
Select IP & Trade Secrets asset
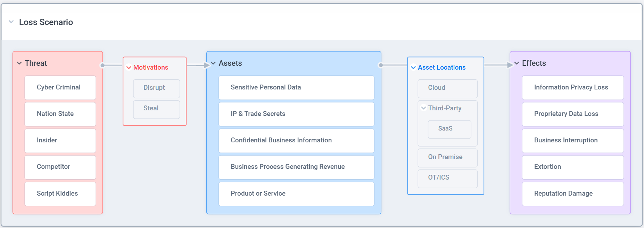(296, 114)
